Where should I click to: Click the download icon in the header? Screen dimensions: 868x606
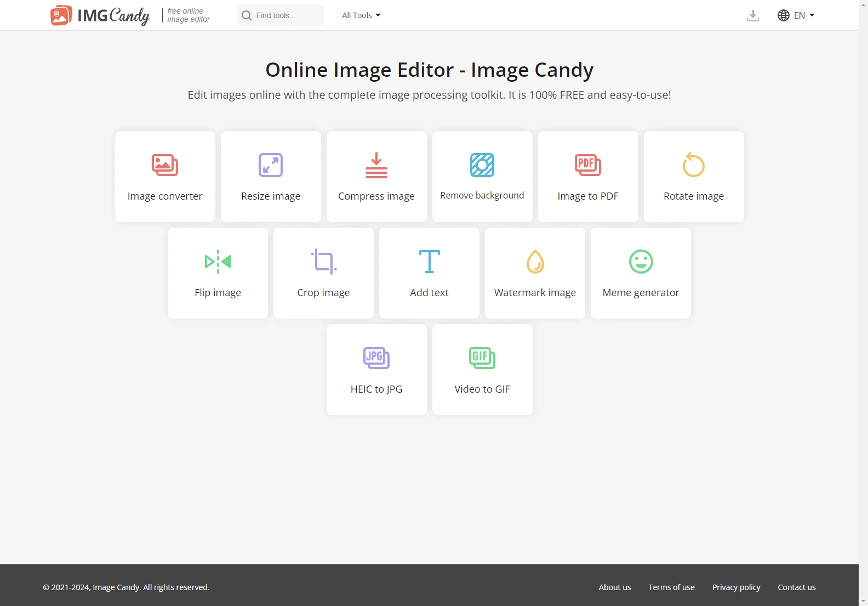(753, 15)
